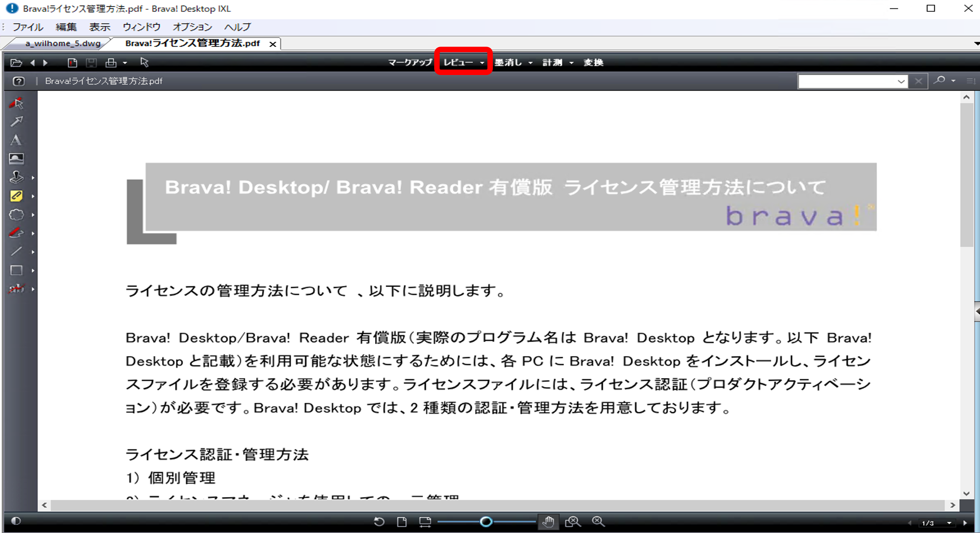
Task: Clear the search with X button
Action: (918, 81)
